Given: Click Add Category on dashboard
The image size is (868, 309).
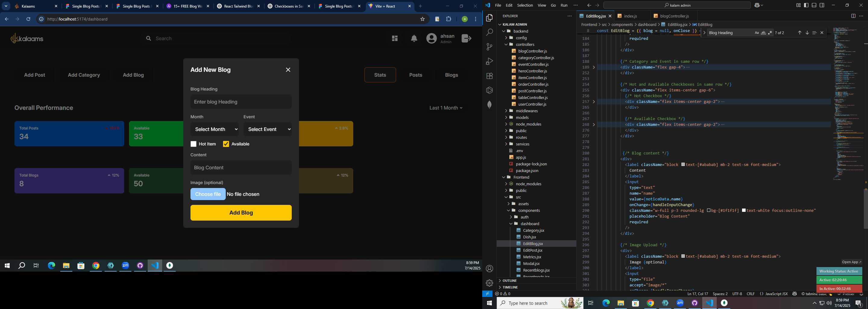Looking at the screenshot, I should coord(84,75).
